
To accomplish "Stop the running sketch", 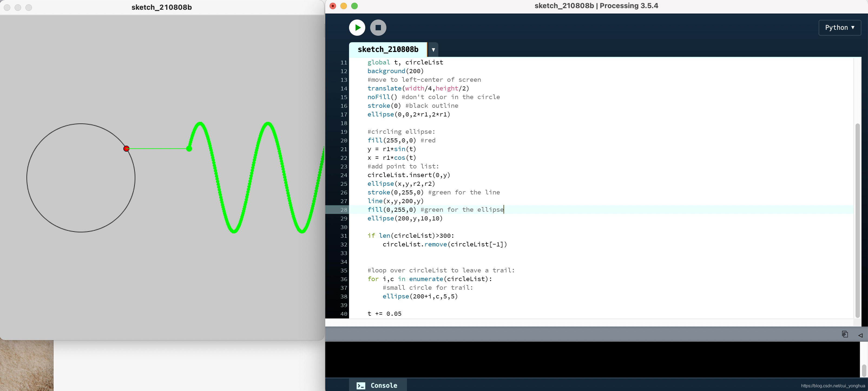I will 378,28.
